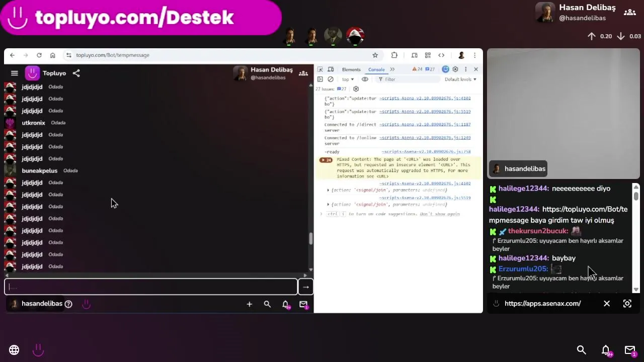Share the Topluyo room via share icon
The image size is (644, 362).
pyautogui.click(x=76, y=73)
